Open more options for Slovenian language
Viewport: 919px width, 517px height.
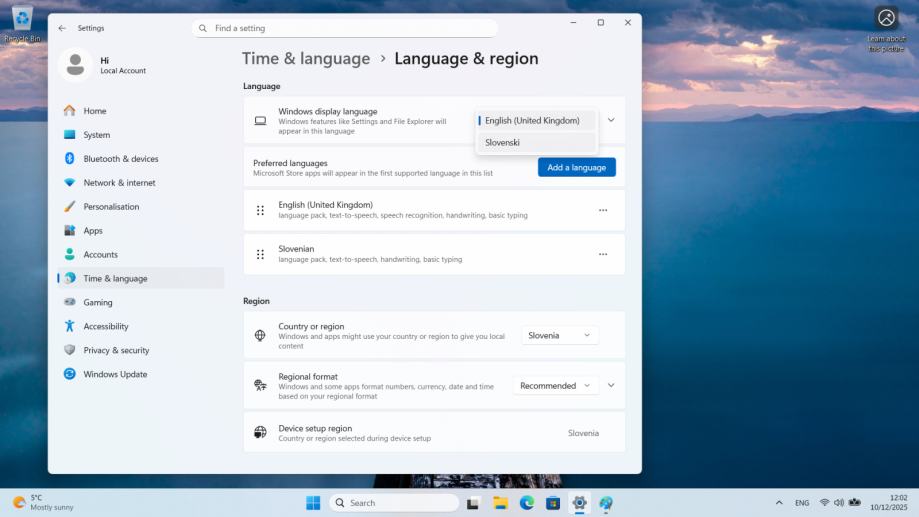click(x=603, y=254)
